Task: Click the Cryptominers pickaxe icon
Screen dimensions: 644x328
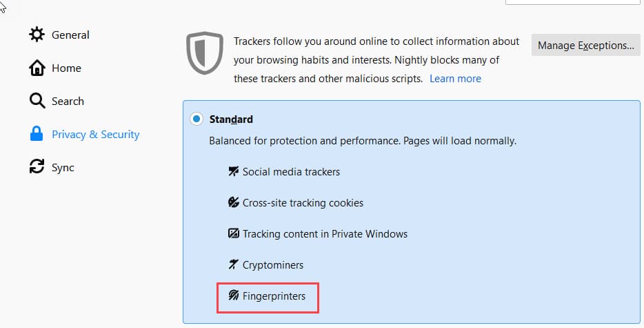Action: [233, 264]
